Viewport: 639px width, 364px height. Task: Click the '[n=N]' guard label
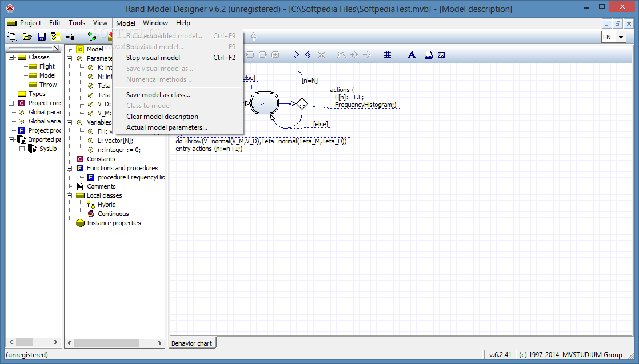pos(310,81)
